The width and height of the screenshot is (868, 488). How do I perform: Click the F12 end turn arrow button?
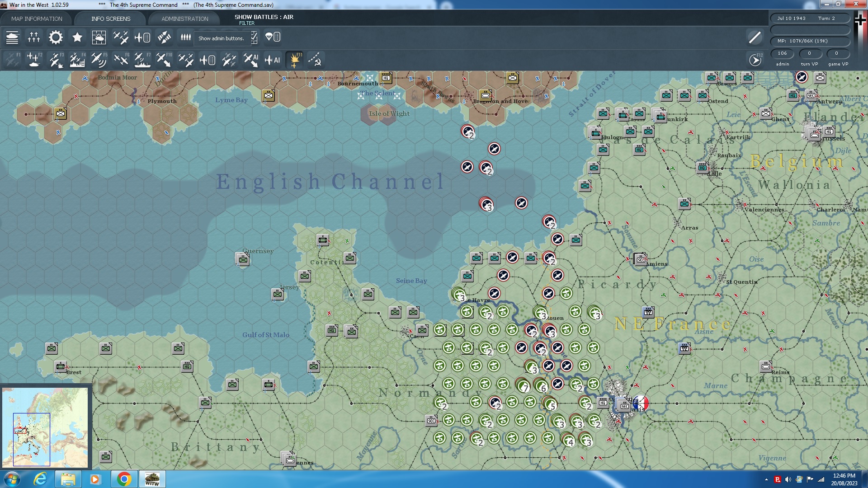click(x=755, y=60)
